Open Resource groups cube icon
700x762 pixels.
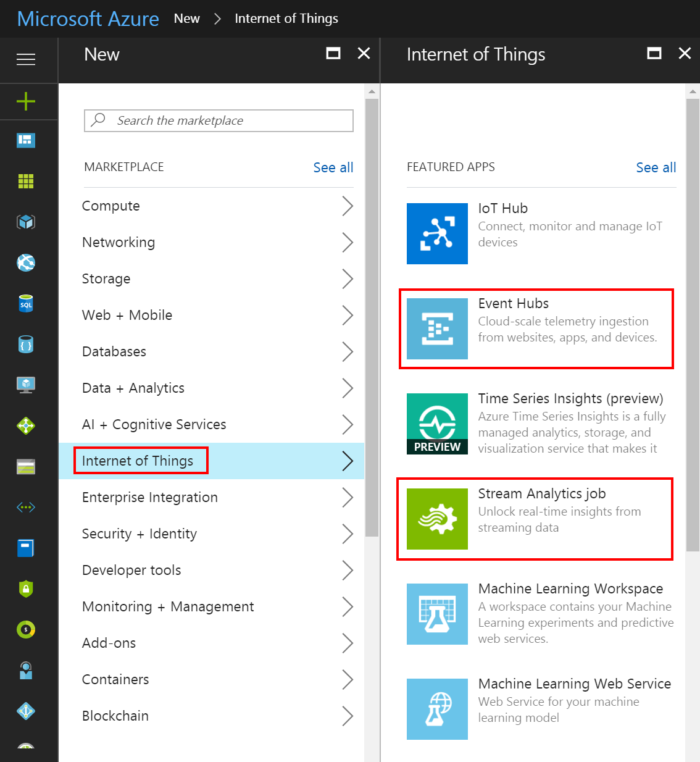point(26,222)
